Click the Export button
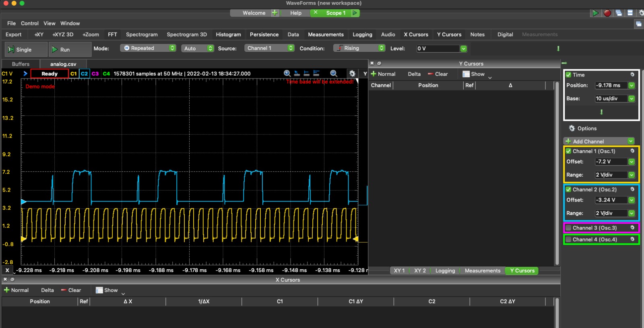Image resolution: width=644 pixels, height=328 pixels. coord(13,35)
